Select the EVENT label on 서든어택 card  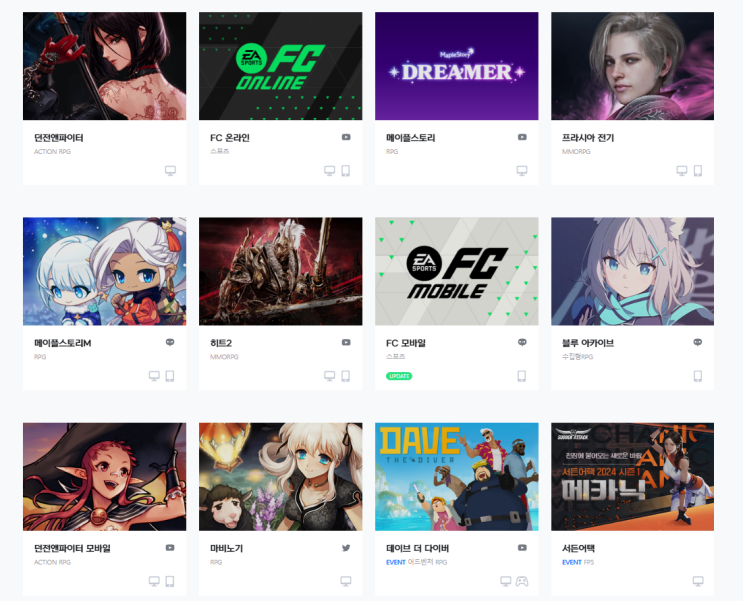[571, 562]
